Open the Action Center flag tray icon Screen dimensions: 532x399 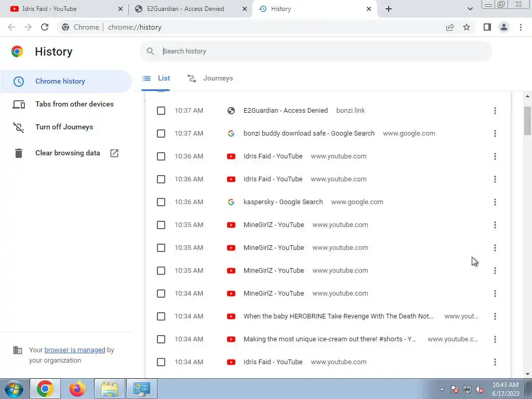pos(455,390)
